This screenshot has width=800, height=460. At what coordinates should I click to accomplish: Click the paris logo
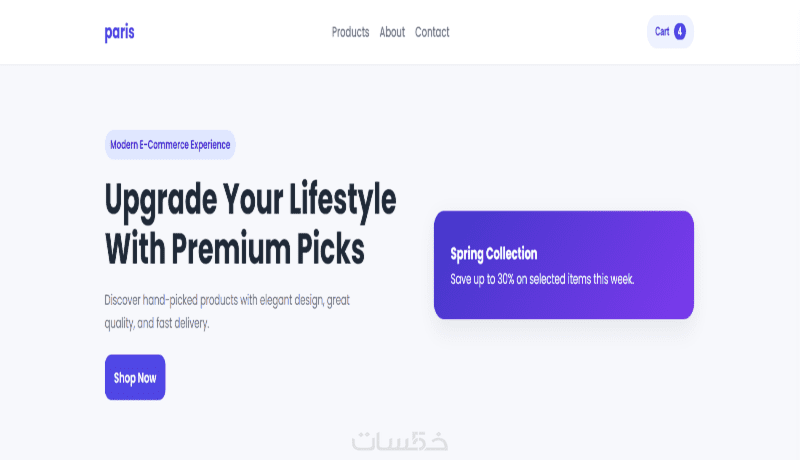[x=119, y=32]
